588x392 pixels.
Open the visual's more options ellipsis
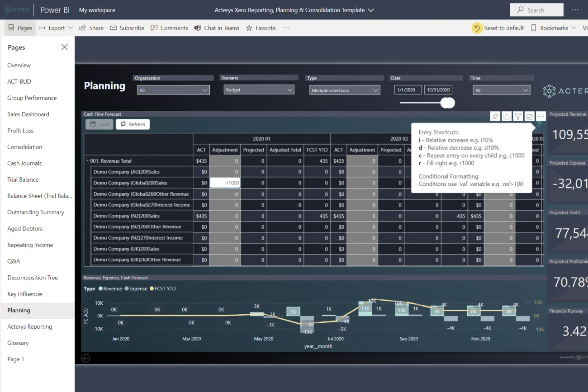(541, 117)
